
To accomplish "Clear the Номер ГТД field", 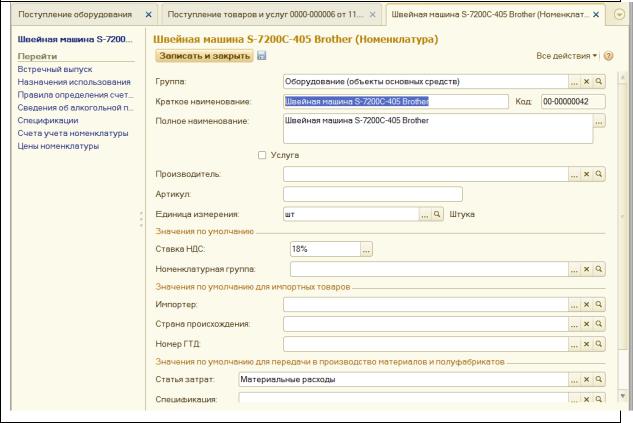I will tap(587, 344).
